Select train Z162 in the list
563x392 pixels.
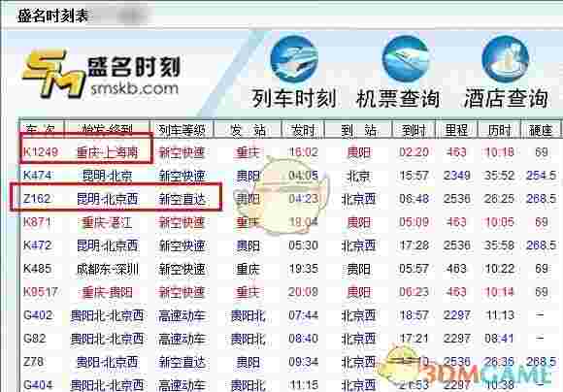coord(37,199)
